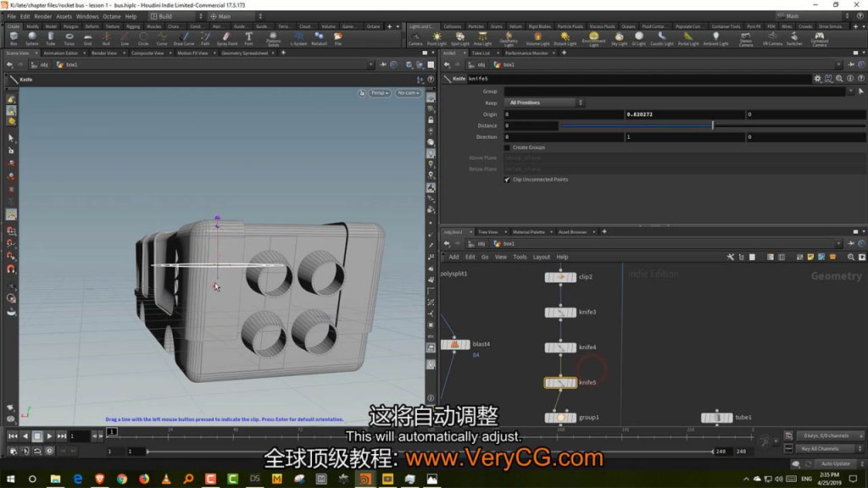Select the Draw Curve shelf tool
Screen dimensions: 868x488
[184, 38]
